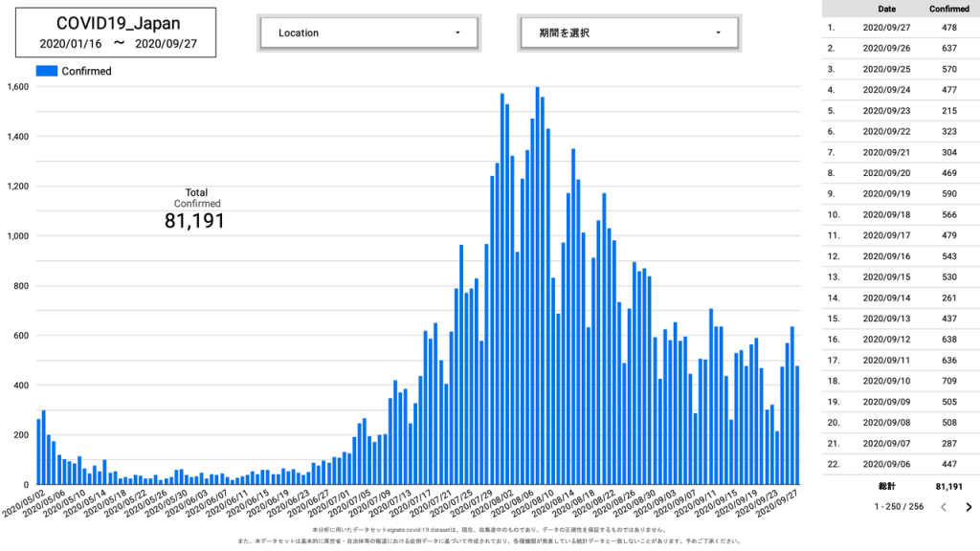The image size is (980, 551).
Task: Click the 1 - 250 / 256 pagination text
Action: [899, 507]
